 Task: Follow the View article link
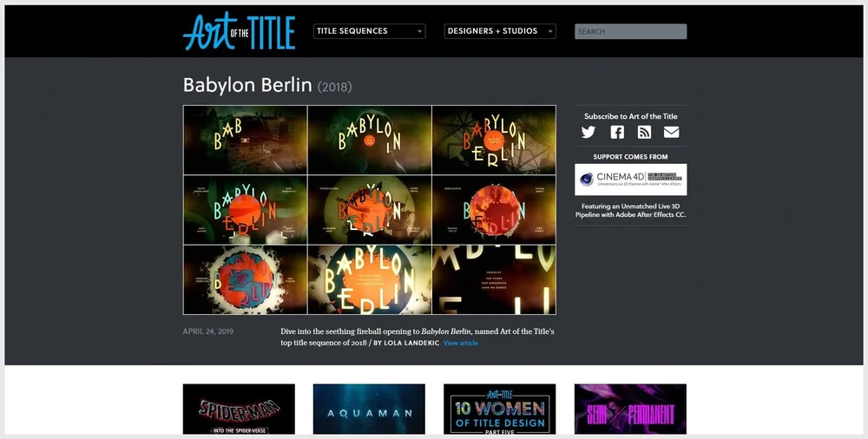coord(461,343)
